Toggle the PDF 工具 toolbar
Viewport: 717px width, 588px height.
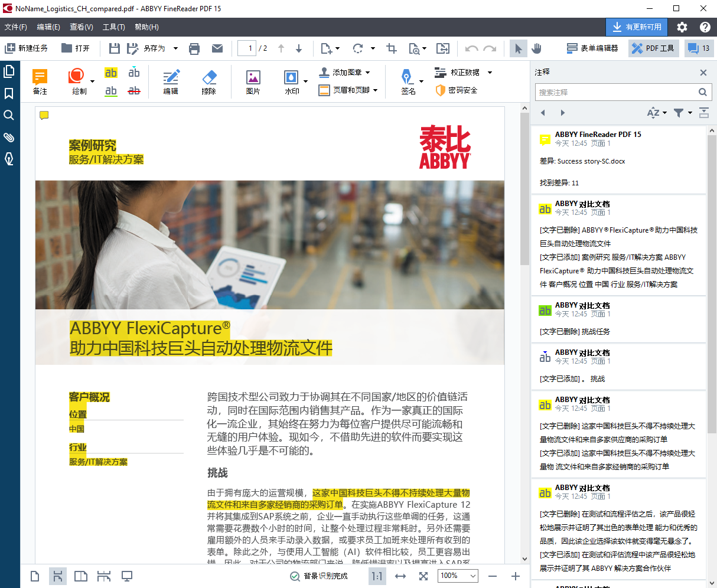coord(653,48)
